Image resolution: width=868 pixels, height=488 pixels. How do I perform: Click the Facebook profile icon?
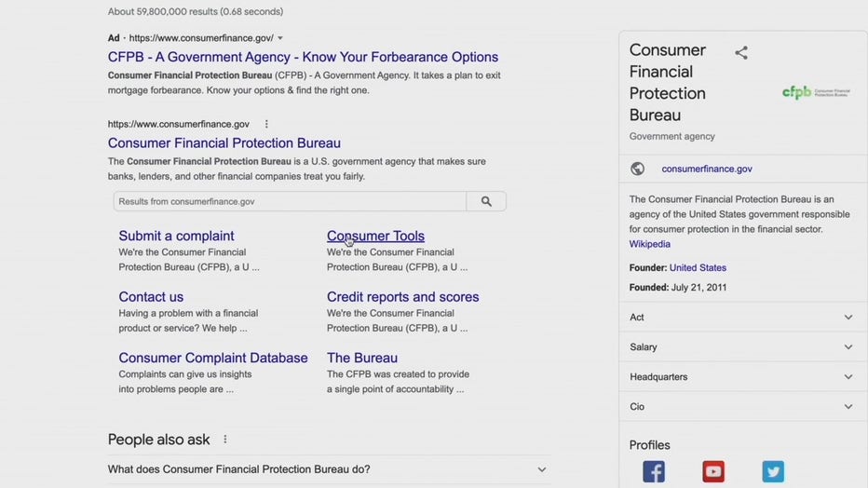tap(654, 471)
